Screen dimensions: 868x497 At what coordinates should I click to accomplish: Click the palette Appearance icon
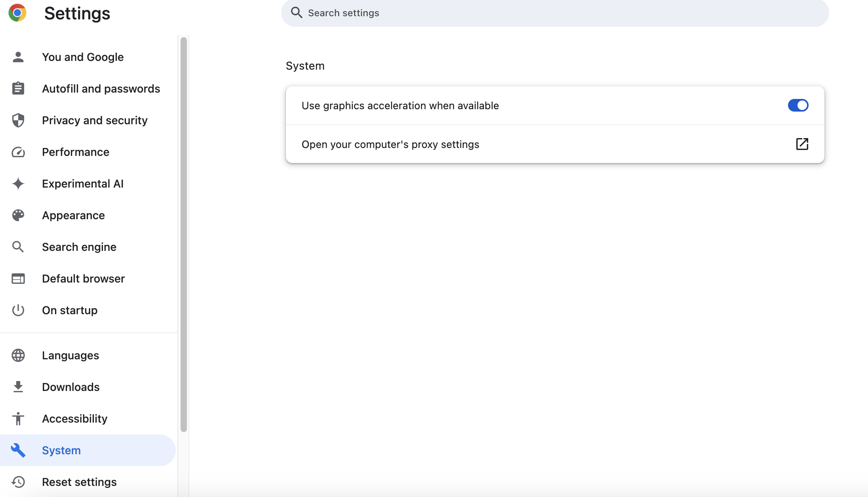(x=18, y=215)
